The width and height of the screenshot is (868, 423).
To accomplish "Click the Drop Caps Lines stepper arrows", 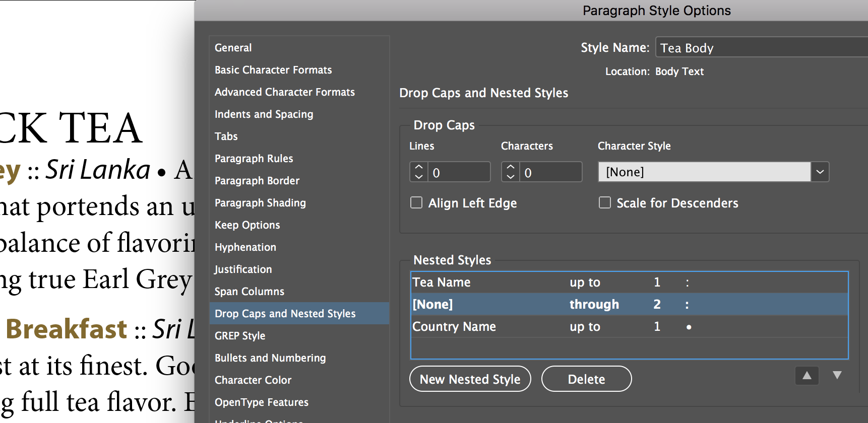I will coord(419,172).
